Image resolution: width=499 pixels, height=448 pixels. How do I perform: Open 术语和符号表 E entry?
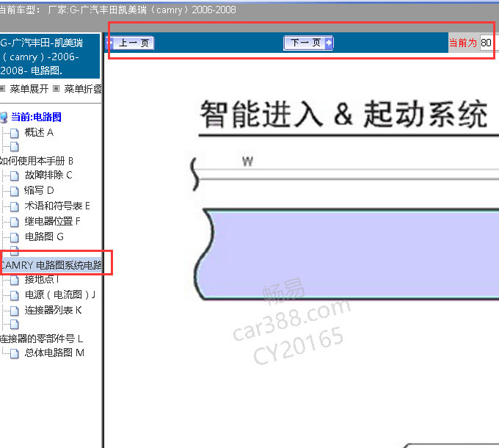pos(57,206)
